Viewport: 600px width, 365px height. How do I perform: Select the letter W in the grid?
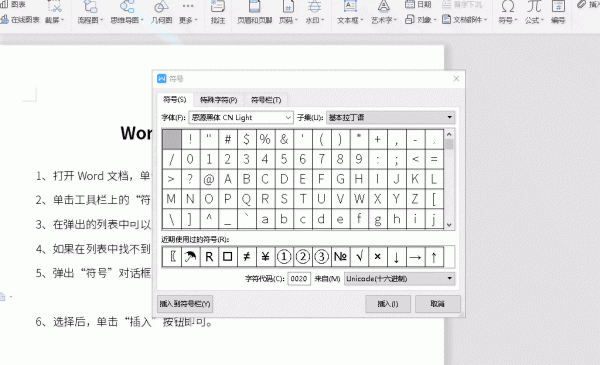click(359, 199)
